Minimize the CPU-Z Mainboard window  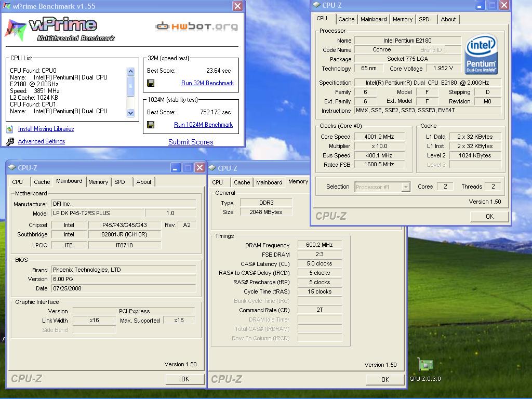(x=176, y=168)
